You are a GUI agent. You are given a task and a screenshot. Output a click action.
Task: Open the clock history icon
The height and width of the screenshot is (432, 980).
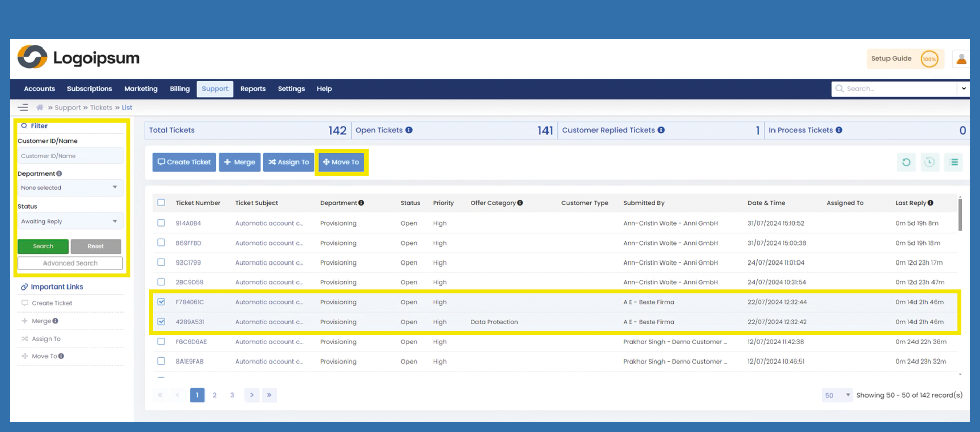tap(929, 162)
